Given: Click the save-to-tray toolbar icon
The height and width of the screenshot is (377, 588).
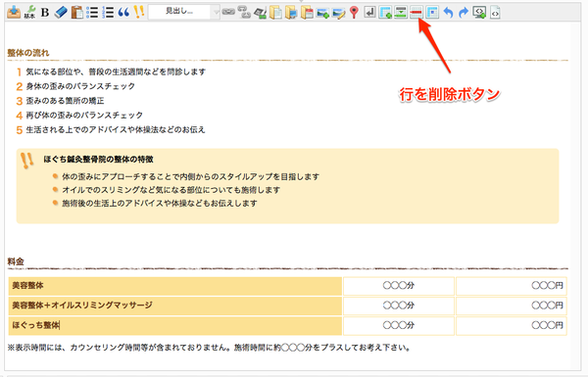Looking at the screenshot, I should pyautogui.click(x=14, y=12).
